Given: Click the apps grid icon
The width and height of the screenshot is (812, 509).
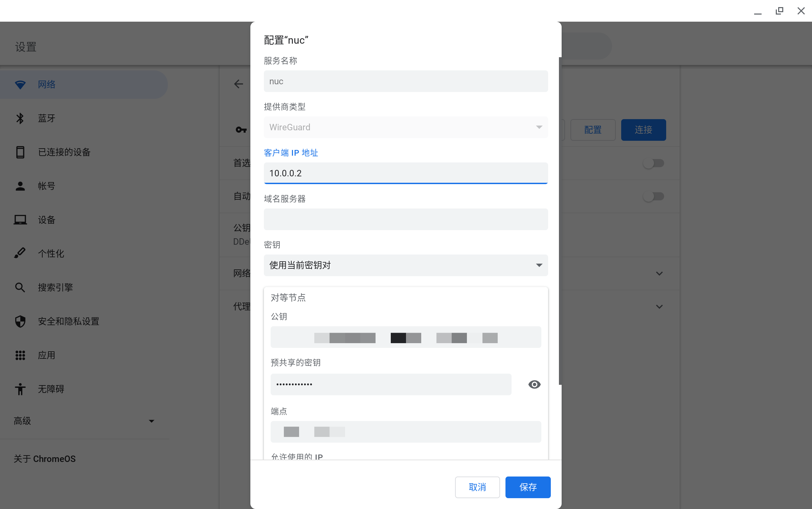Looking at the screenshot, I should coord(20,355).
